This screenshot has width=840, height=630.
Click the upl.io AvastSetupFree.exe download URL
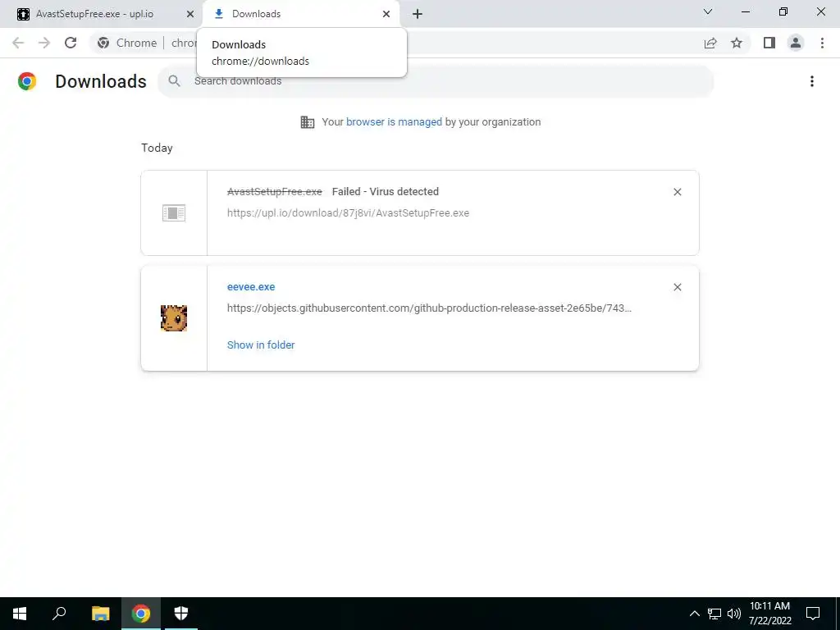click(348, 212)
